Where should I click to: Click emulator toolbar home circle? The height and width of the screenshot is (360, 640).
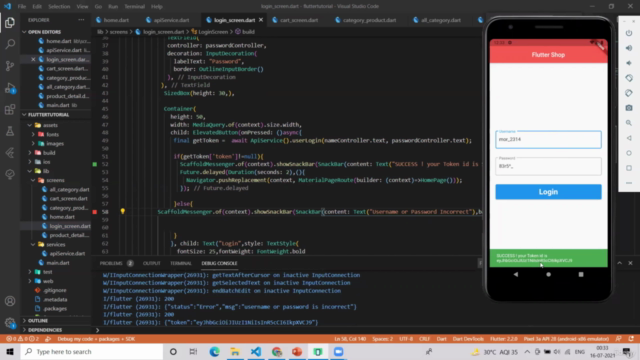click(629, 153)
